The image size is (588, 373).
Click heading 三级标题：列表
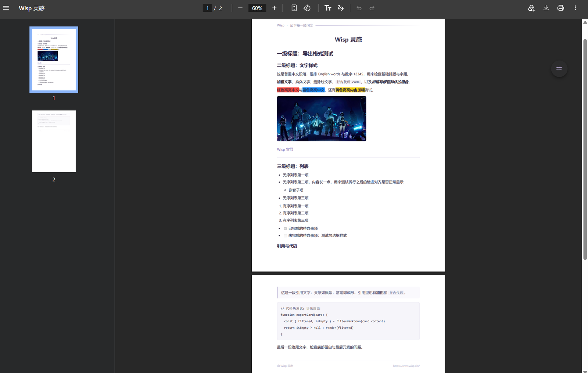click(x=293, y=166)
